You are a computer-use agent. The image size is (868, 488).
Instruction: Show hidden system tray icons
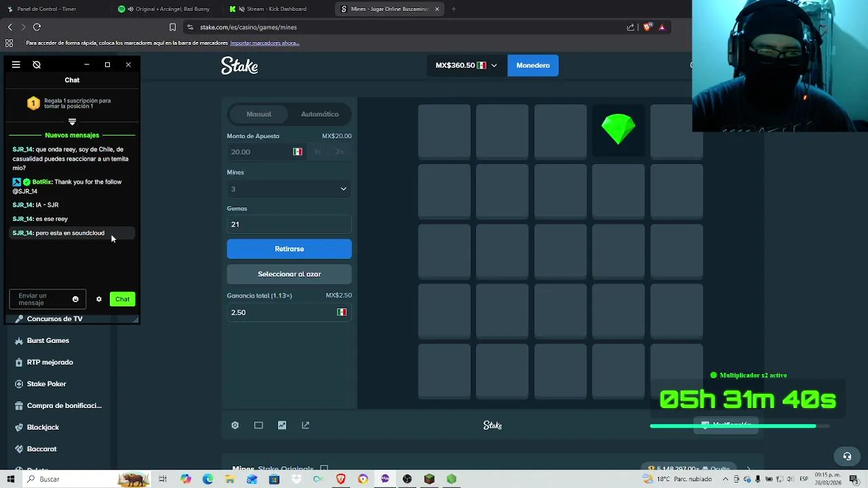tap(726, 479)
